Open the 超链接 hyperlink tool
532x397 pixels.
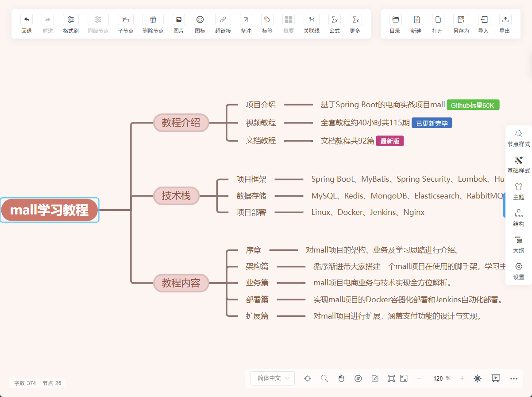pos(223,20)
